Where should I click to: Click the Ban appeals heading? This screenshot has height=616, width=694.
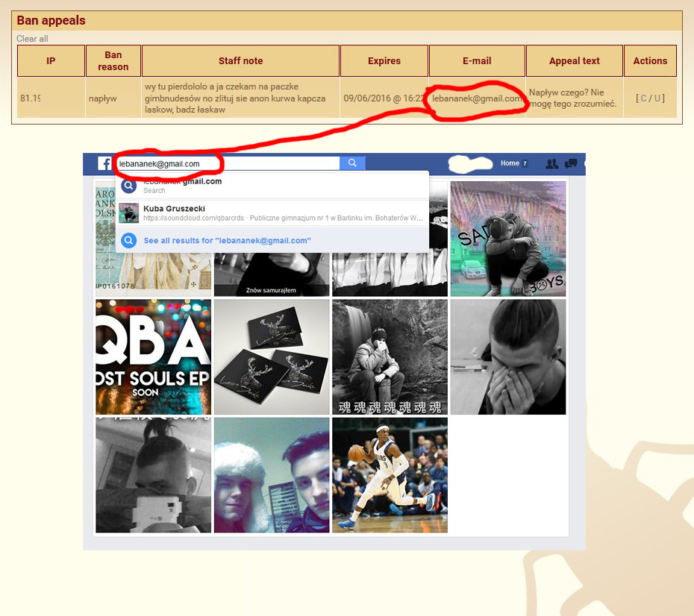51,20
